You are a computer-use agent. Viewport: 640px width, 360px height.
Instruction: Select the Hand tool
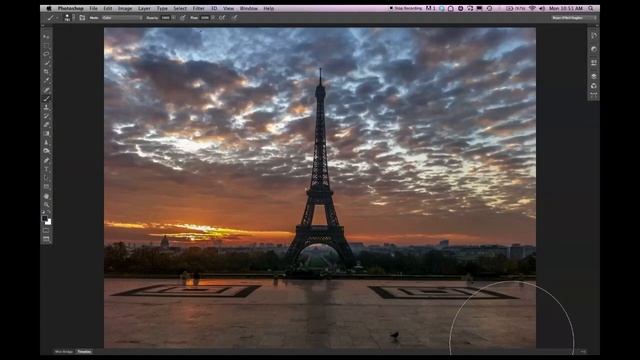point(46,196)
